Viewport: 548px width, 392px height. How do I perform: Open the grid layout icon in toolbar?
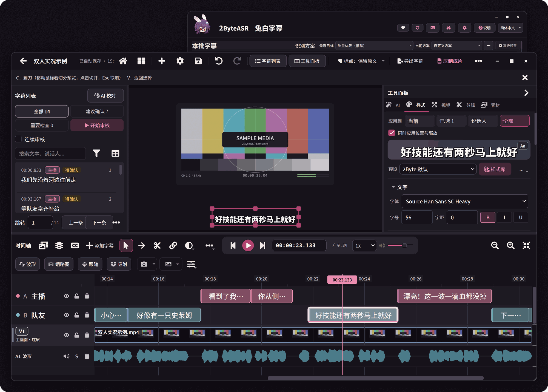pos(141,61)
